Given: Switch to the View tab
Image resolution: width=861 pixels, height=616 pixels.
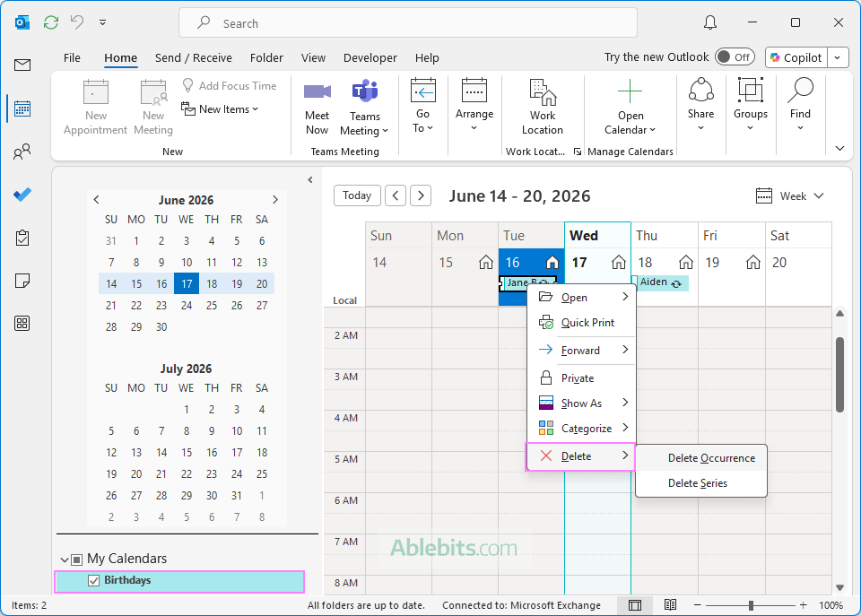Looking at the screenshot, I should click(x=313, y=57).
